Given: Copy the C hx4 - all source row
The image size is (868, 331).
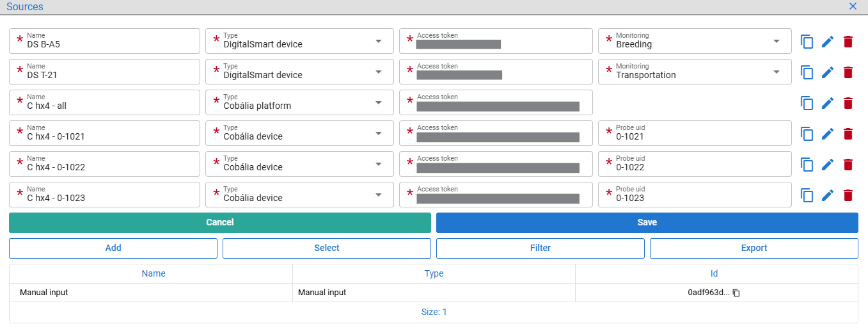Looking at the screenshot, I should (x=807, y=103).
